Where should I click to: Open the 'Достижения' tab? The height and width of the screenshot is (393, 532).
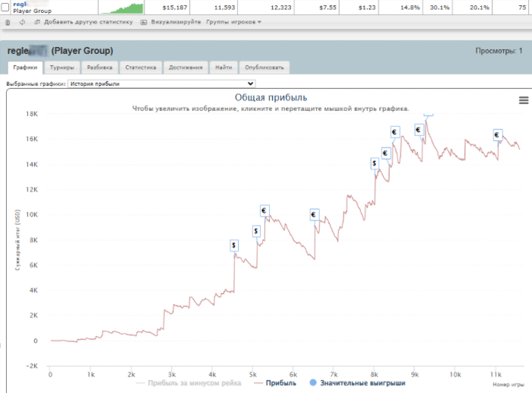[185, 68]
